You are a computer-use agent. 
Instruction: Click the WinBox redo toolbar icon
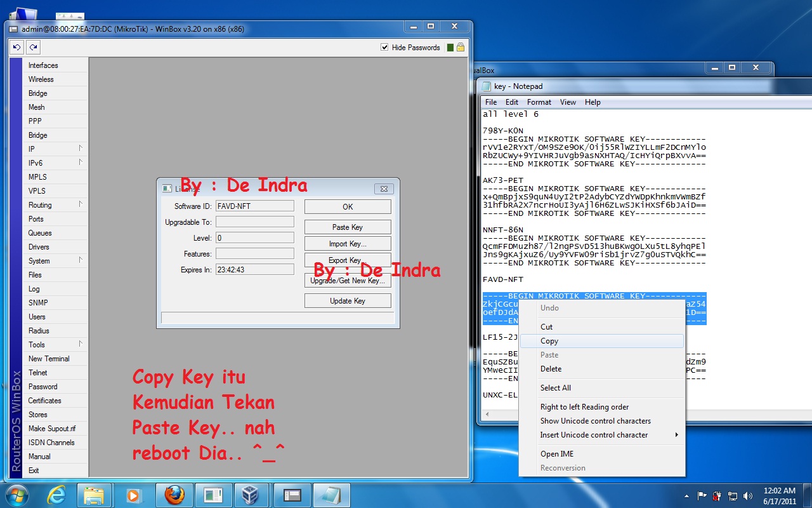tap(33, 48)
